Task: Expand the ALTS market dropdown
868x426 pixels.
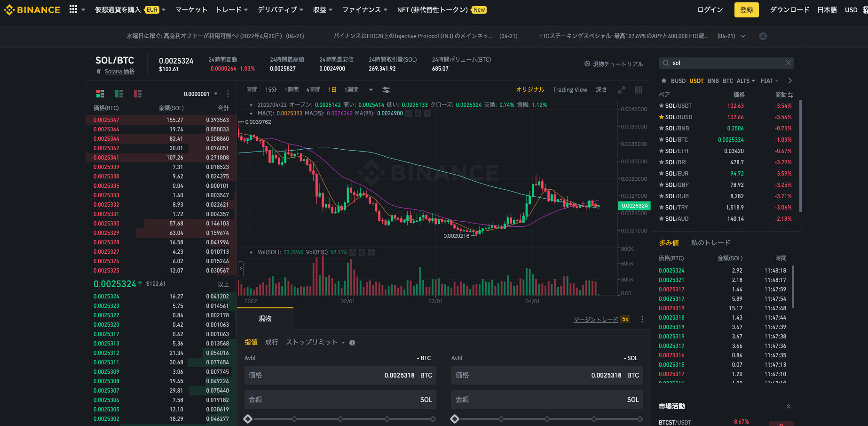Action: [x=746, y=81]
